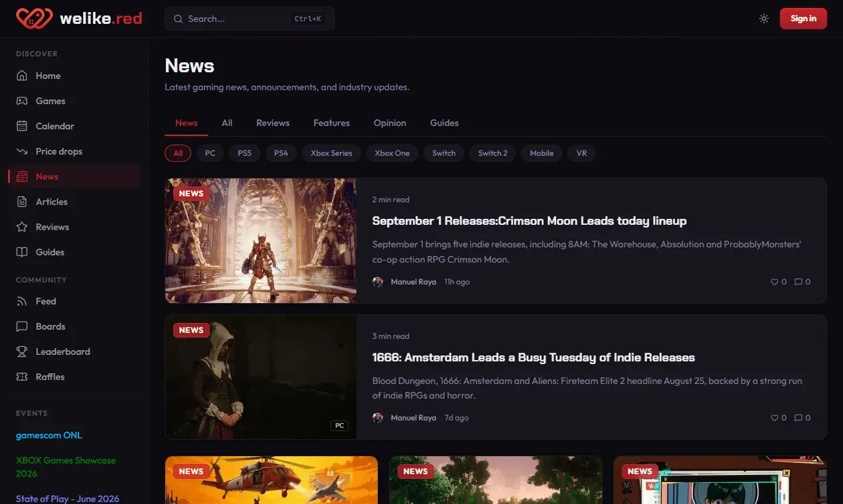Switch to the Opinion tab

390,123
